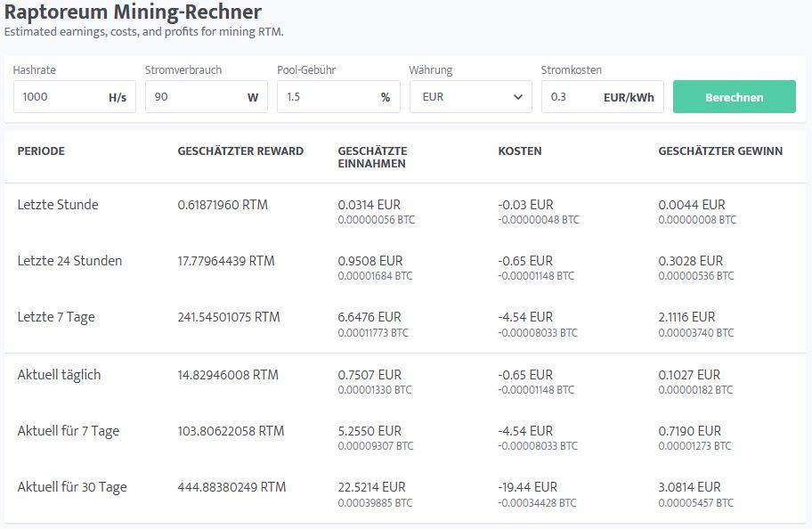Select the Letzte Stunde row label

pos(58,205)
